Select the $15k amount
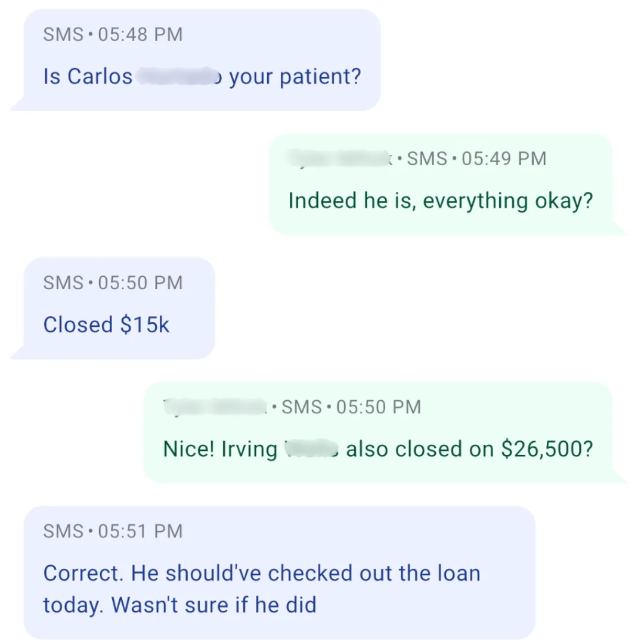Screen dimensions: 644x644 tap(145, 325)
